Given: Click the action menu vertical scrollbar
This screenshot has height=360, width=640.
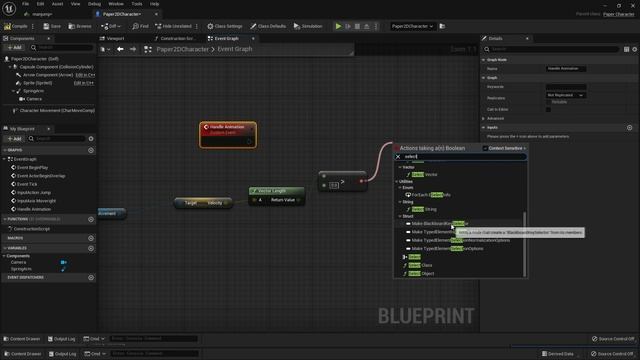Looking at the screenshot, I should pyautogui.click(x=524, y=244).
